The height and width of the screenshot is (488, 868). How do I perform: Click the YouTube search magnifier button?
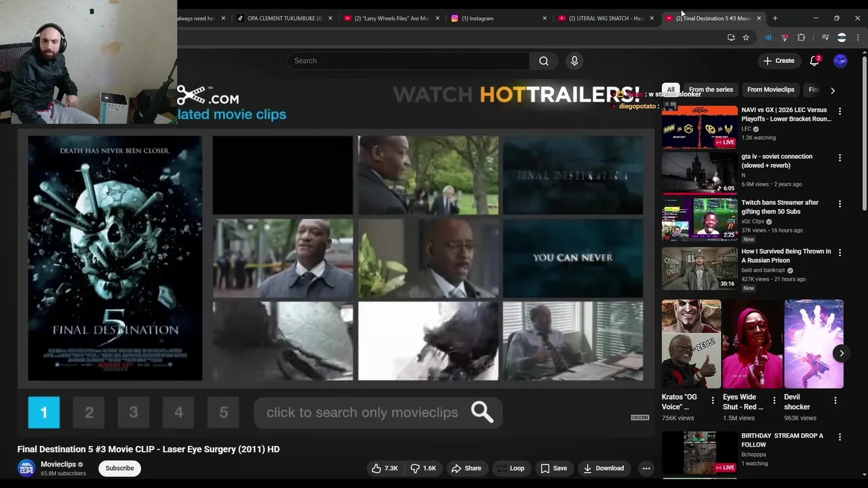pyautogui.click(x=543, y=61)
